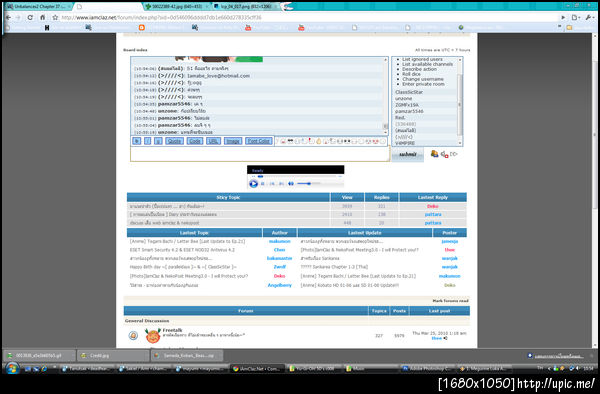600x394 pixels.
Task: Insert a URL tag
Action: tap(213, 141)
